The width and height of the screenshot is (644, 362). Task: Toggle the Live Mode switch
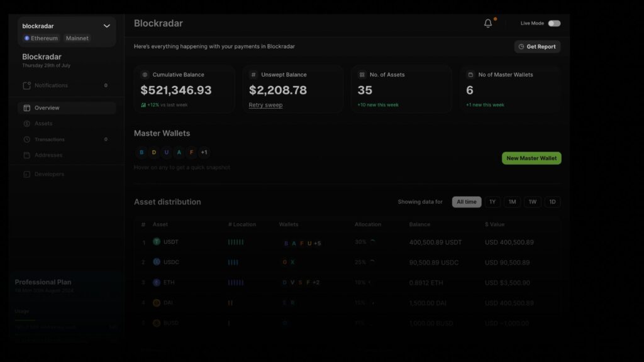tap(554, 23)
